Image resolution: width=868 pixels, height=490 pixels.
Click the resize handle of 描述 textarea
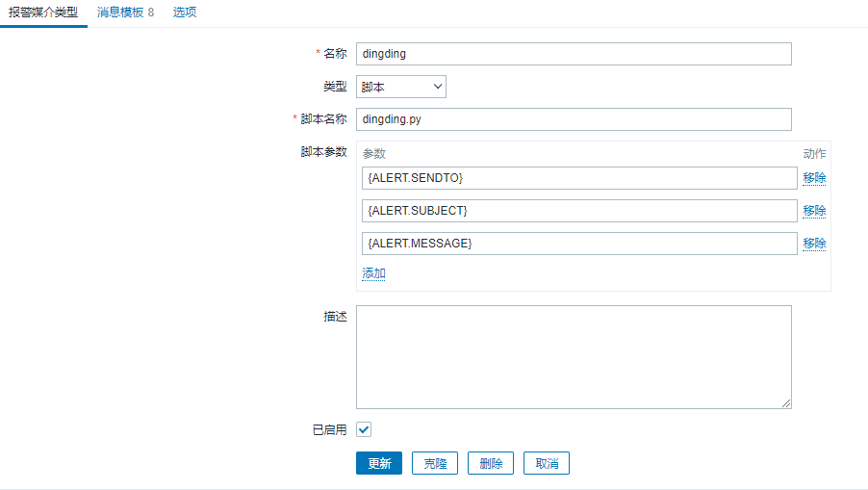coord(786,403)
